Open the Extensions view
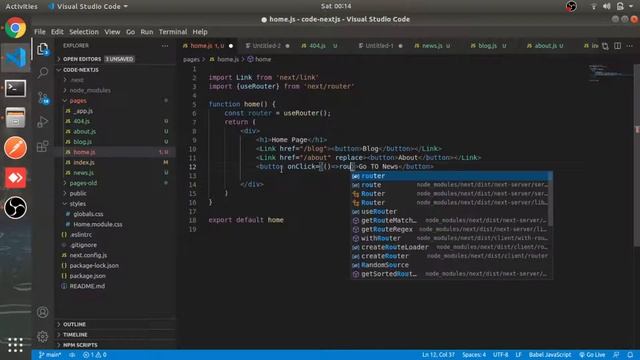 (x=42, y=146)
